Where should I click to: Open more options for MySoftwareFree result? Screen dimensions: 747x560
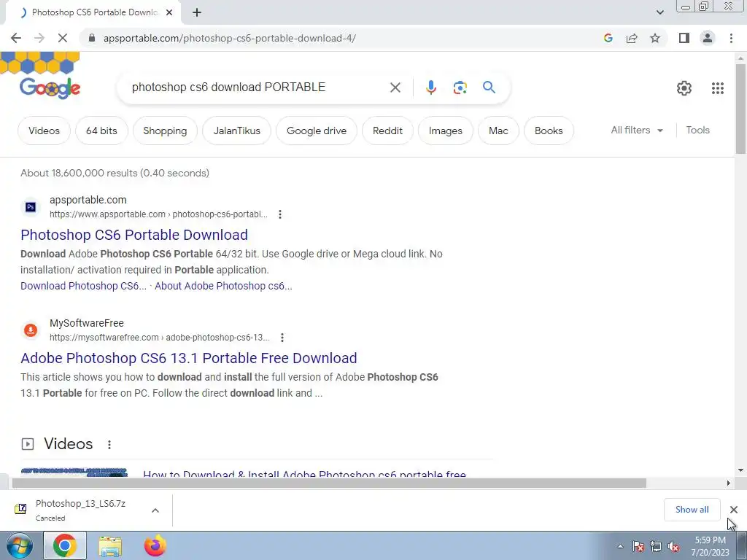coord(282,338)
